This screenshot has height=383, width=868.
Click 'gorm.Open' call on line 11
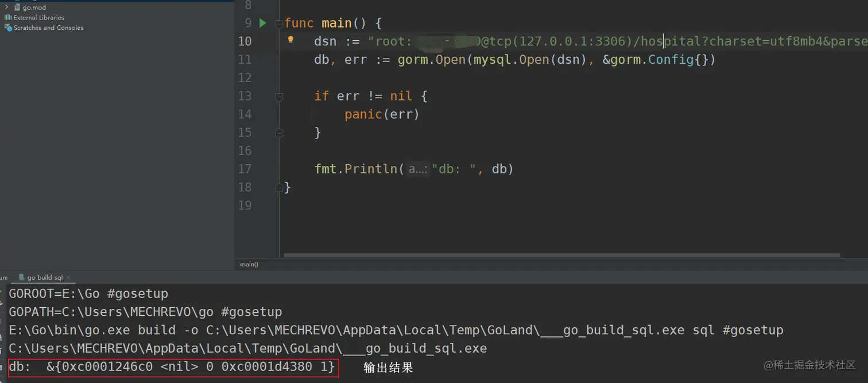[431, 60]
